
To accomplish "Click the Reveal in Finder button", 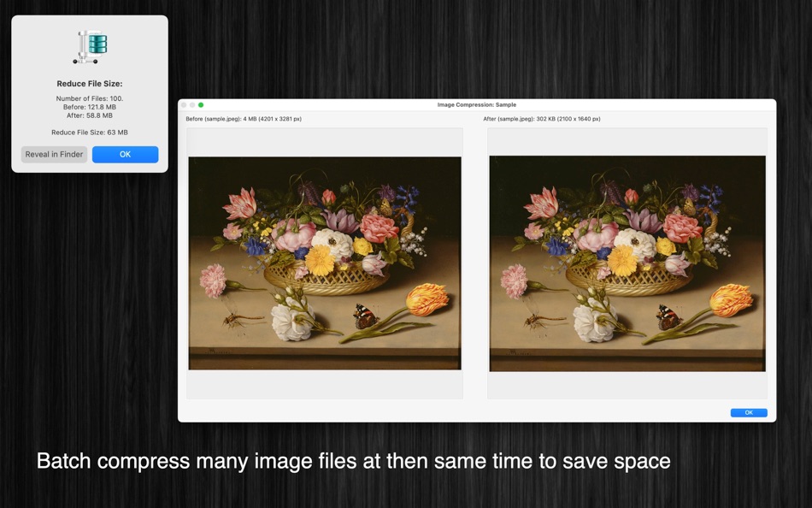I will pos(54,155).
